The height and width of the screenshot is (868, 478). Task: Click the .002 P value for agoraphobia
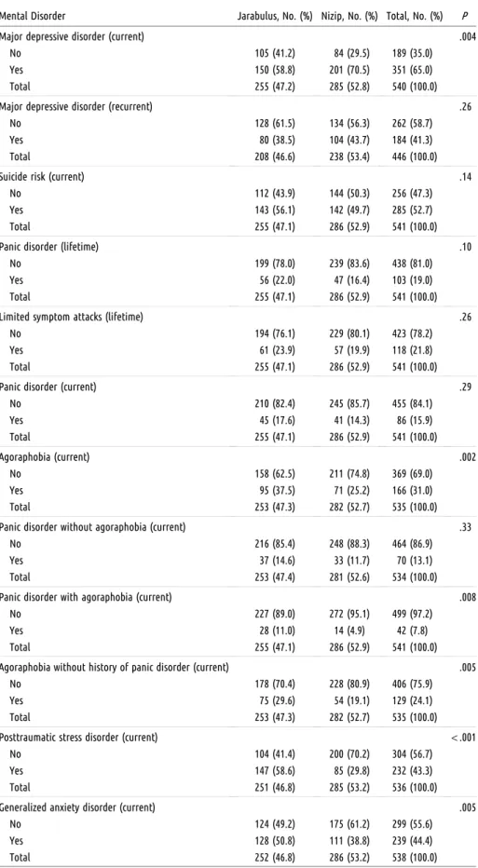pos(468,457)
